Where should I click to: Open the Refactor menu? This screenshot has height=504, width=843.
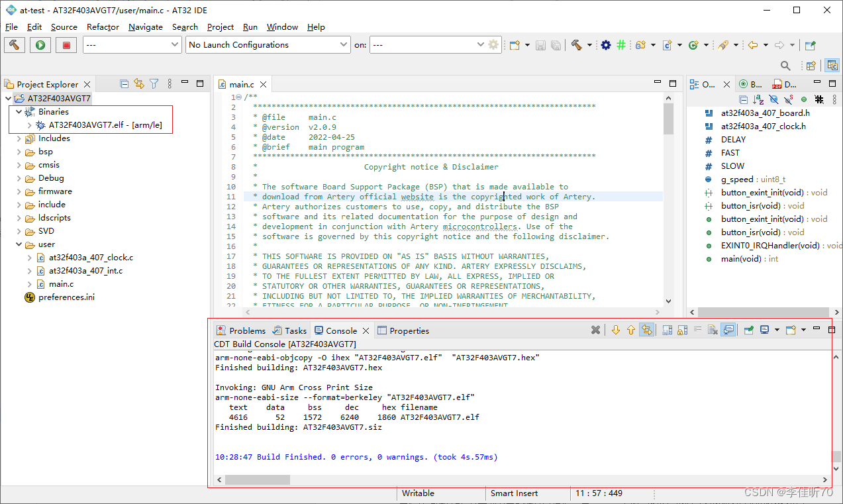pyautogui.click(x=102, y=27)
